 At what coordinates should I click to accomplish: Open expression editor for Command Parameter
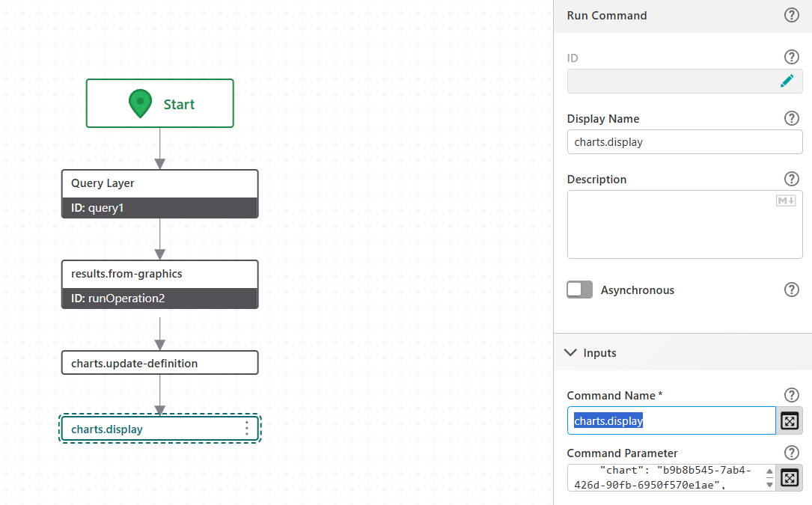(x=790, y=478)
